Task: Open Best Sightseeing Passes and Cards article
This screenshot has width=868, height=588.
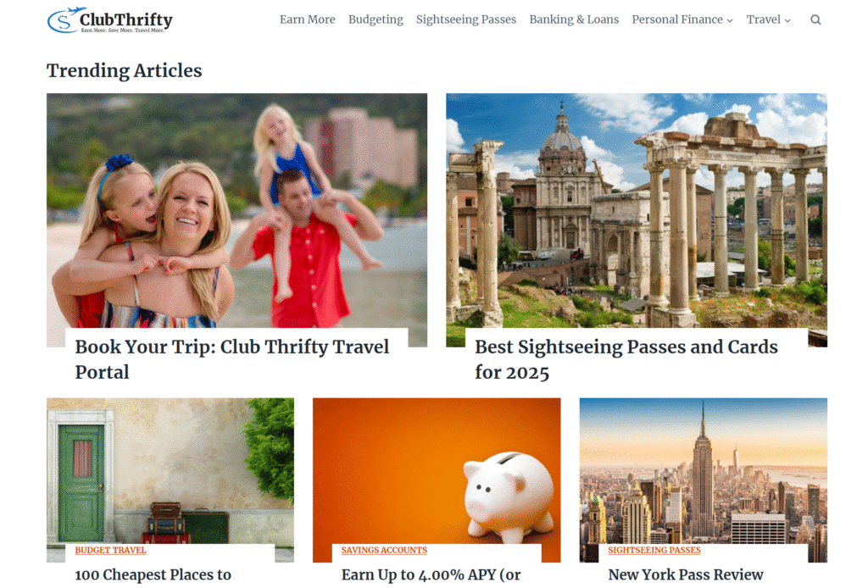Action: (x=626, y=359)
